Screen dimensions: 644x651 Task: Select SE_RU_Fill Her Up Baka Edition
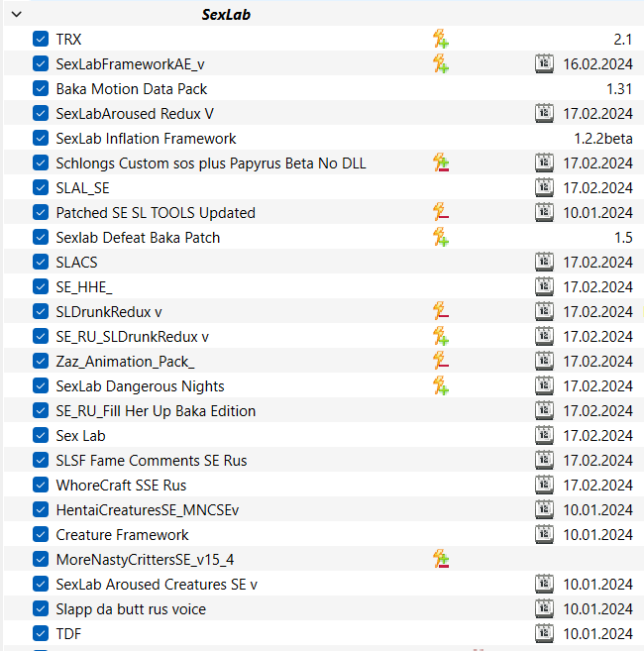156,411
